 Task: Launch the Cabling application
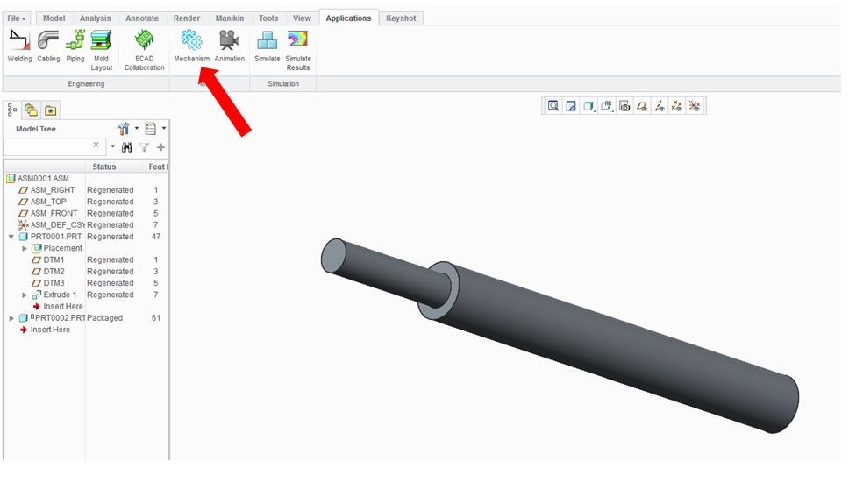(48, 46)
